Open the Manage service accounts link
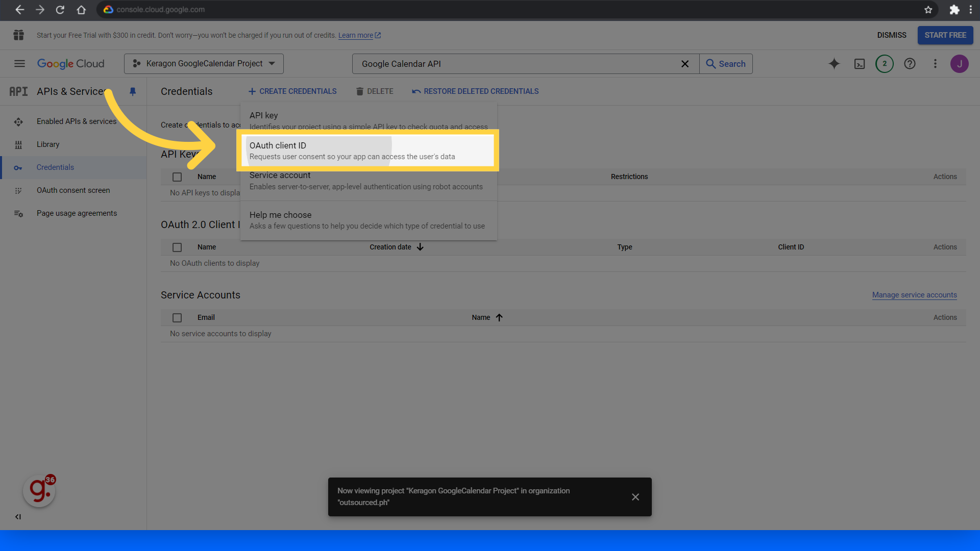Image resolution: width=980 pixels, height=551 pixels. 914,295
